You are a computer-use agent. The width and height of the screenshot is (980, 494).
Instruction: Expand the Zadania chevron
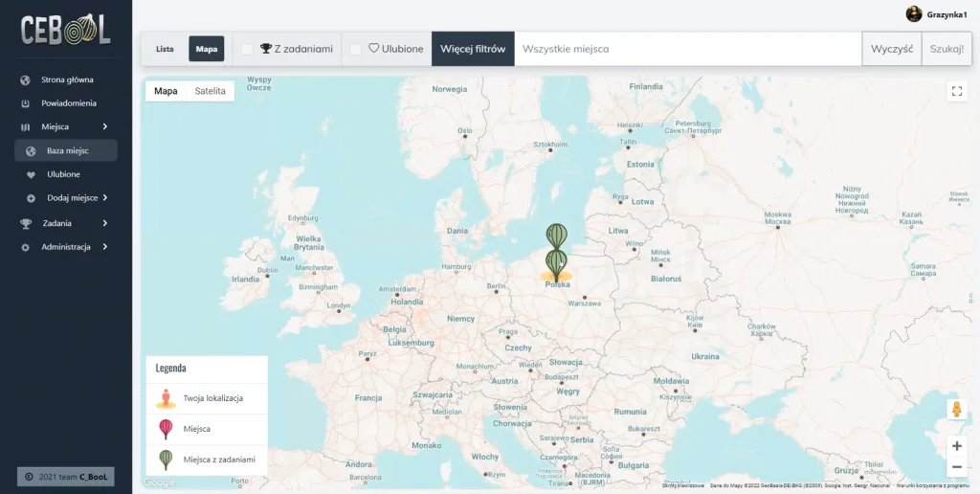point(105,223)
